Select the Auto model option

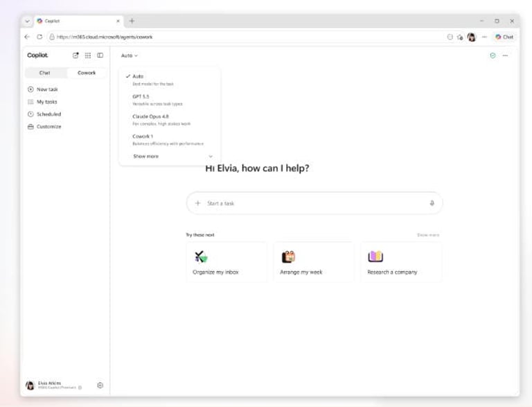[x=170, y=80]
